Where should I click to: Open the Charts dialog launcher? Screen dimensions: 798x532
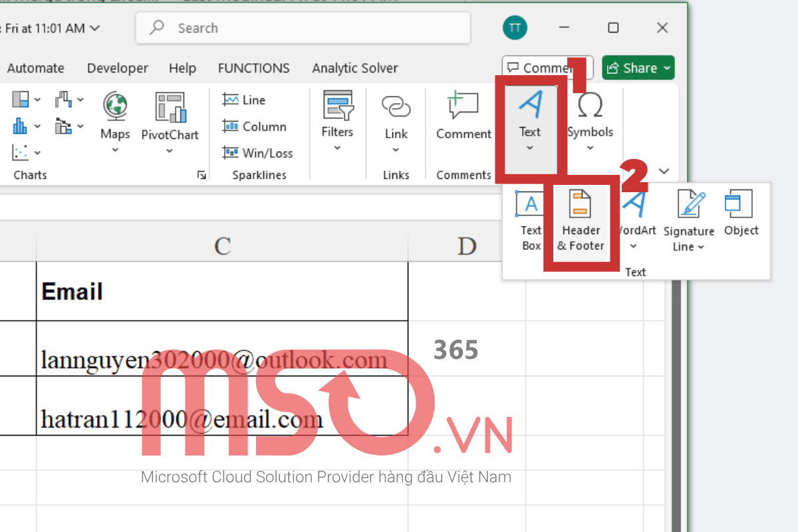click(x=201, y=175)
